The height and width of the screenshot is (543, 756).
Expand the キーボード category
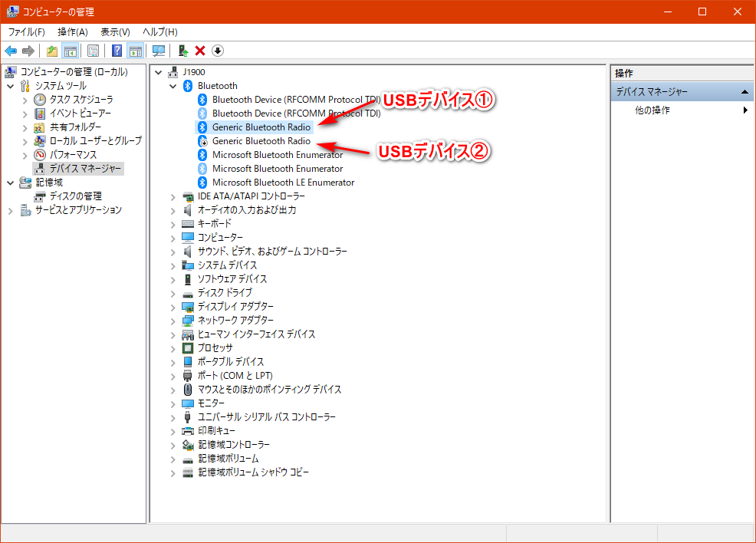(173, 224)
